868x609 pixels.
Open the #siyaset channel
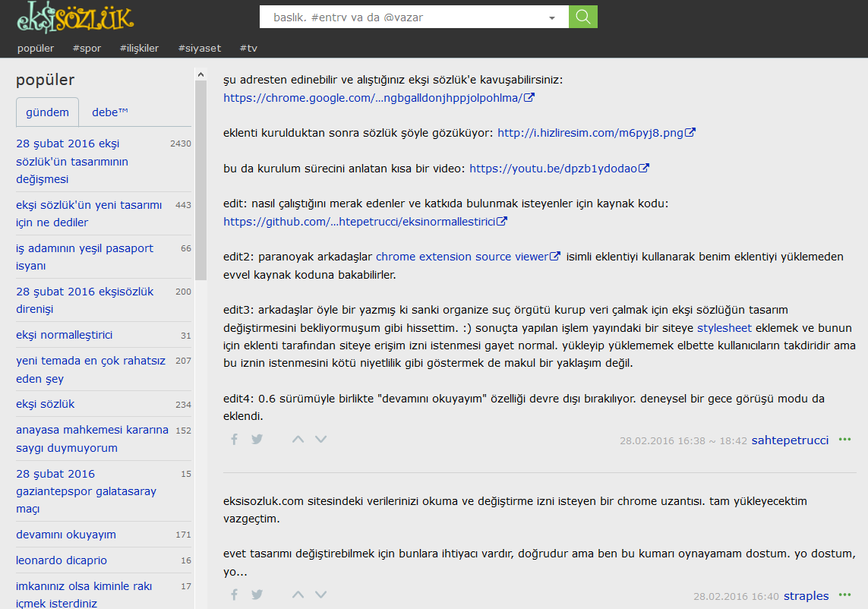click(200, 48)
